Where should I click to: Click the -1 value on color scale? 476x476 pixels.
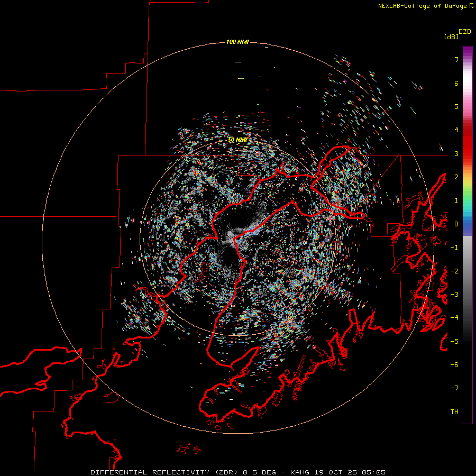click(454, 248)
